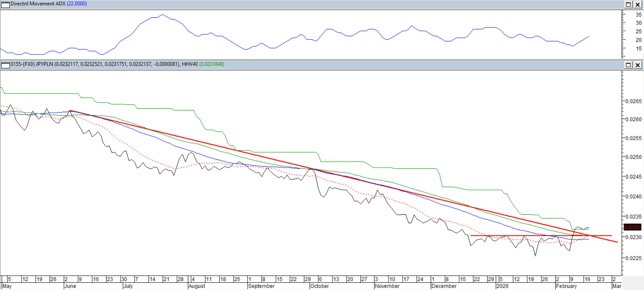
Task: Close the JPYPLN price chart panel
Action: pyautogui.click(x=638, y=65)
